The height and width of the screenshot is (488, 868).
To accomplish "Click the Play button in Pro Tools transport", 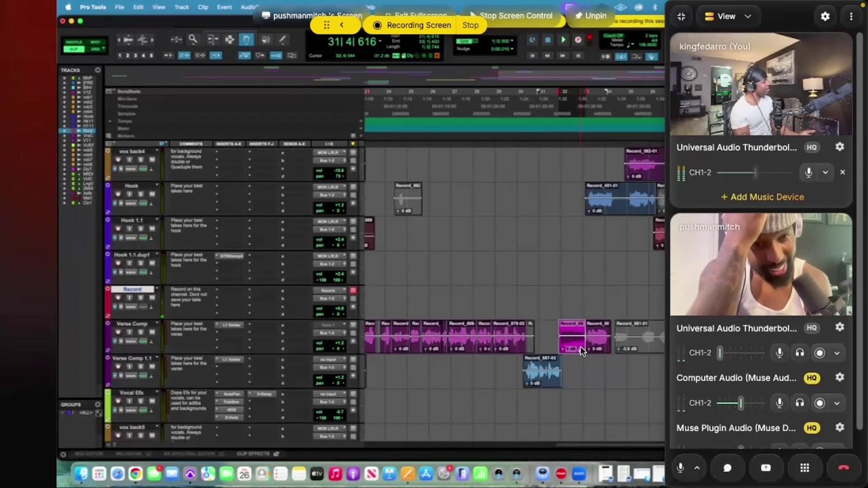I will pyautogui.click(x=563, y=40).
